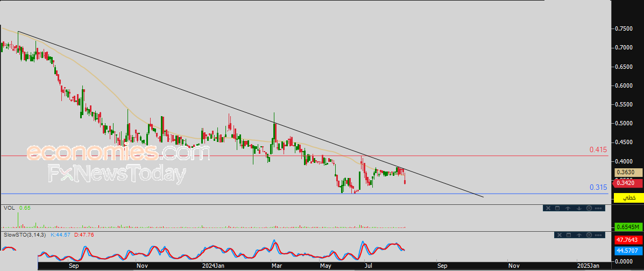
Task: Click the yellow Arabic chart-type label
Action: point(628,197)
